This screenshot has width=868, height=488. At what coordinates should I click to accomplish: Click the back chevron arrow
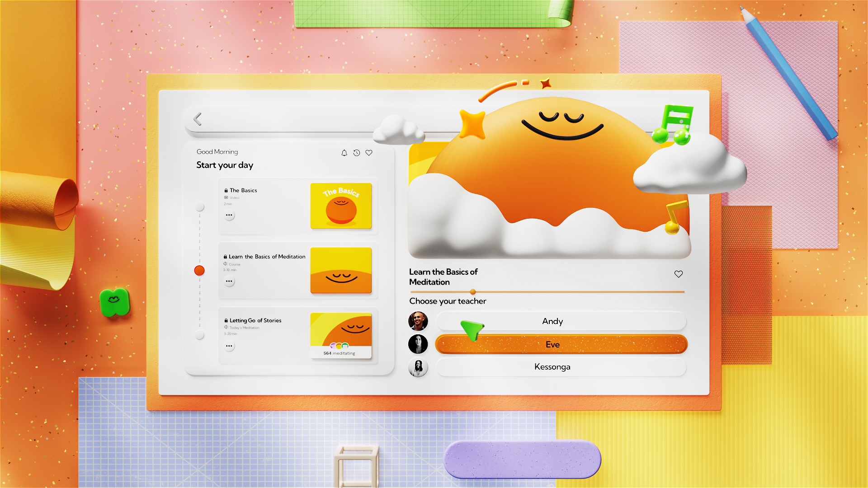[x=197, y=119]
